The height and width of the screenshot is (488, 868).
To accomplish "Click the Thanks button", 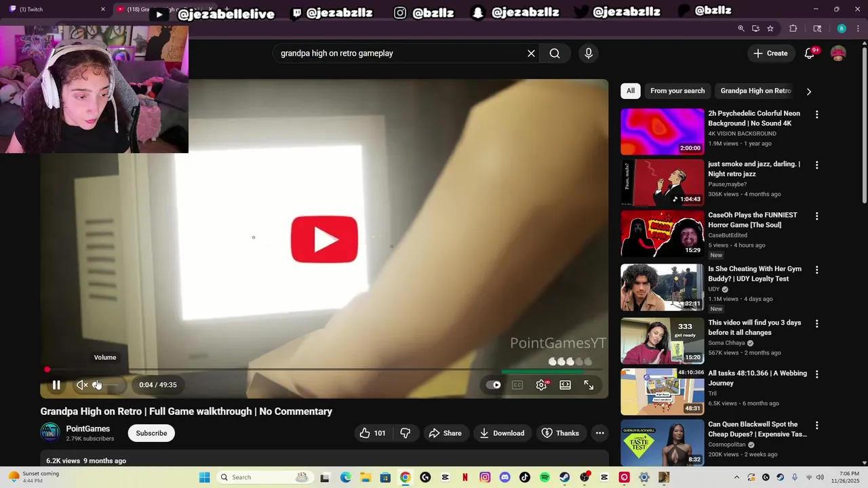I will [560, 433].
